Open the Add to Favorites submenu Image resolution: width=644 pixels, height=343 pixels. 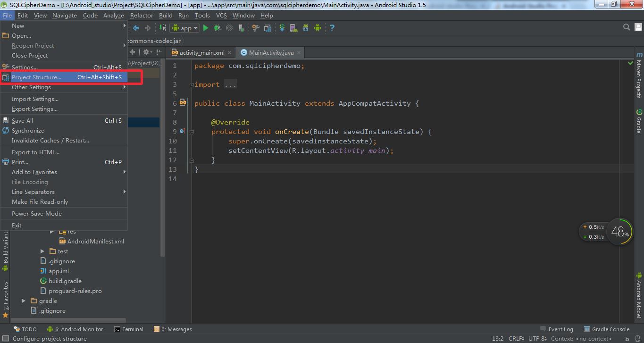64,172
